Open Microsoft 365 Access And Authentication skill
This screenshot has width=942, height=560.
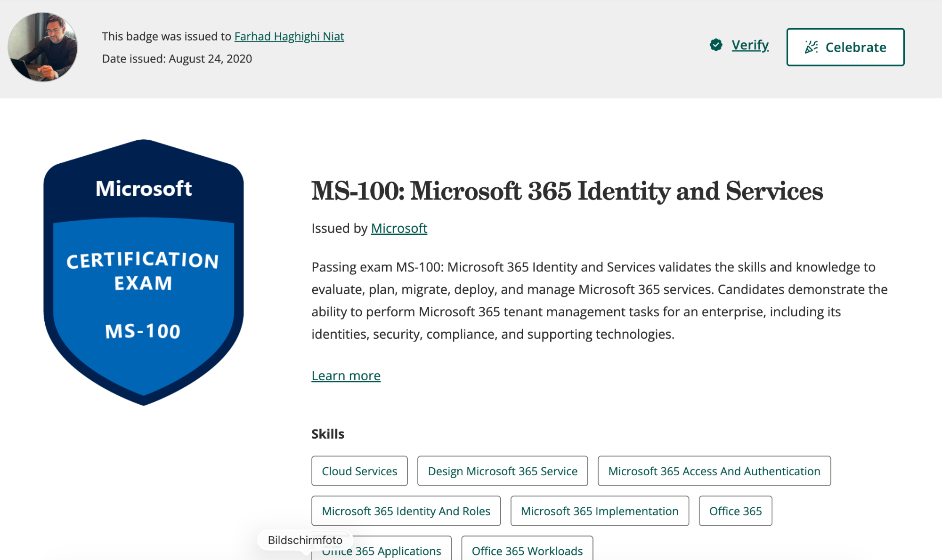[714, 471]
